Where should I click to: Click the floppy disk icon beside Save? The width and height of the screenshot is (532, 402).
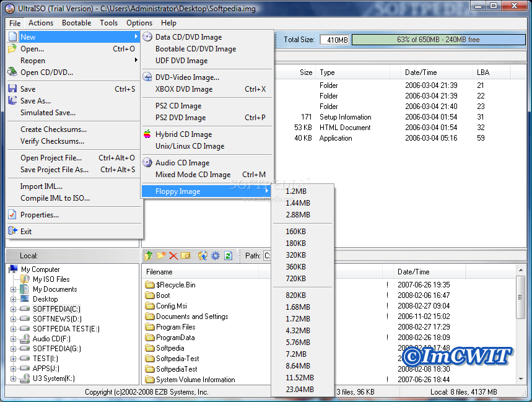click(12, 89)
